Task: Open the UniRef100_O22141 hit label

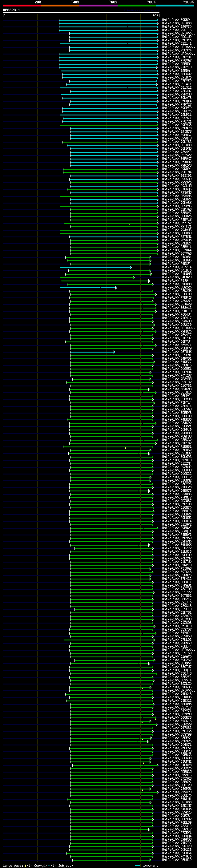Action: click(177, 43)
